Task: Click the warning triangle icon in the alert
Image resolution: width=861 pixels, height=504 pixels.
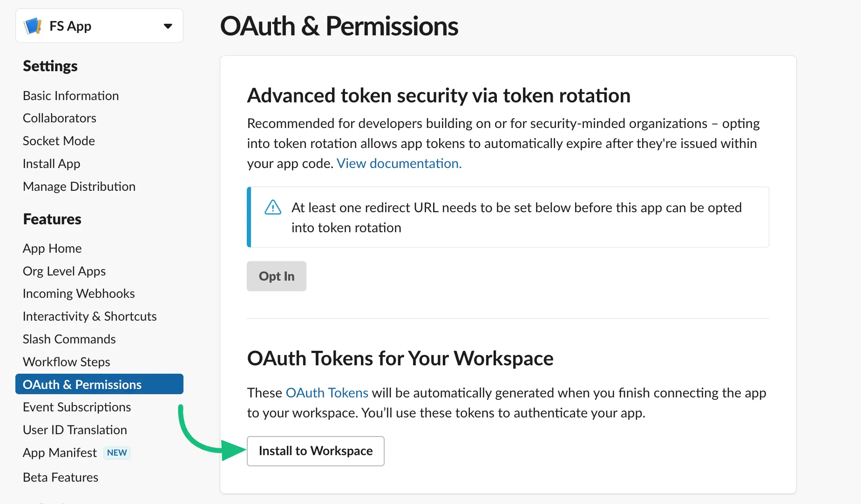Action: (x=273, y=208)
